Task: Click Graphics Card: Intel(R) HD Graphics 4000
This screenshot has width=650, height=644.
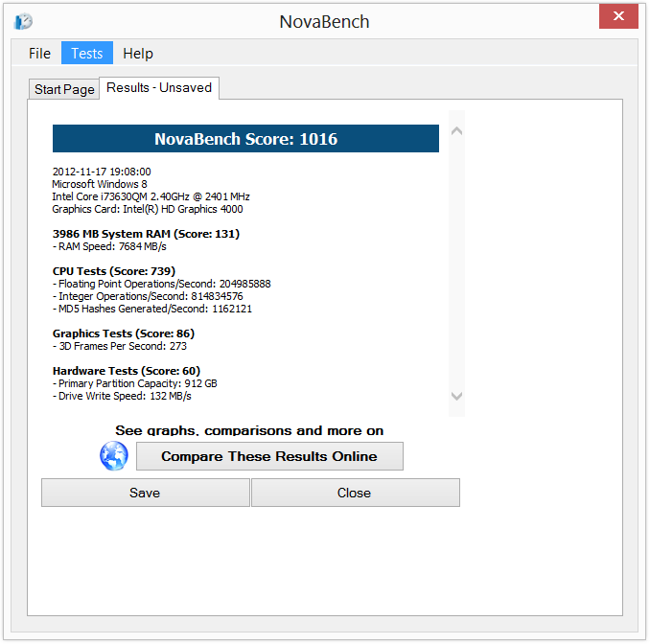Action: pos(148,209)
